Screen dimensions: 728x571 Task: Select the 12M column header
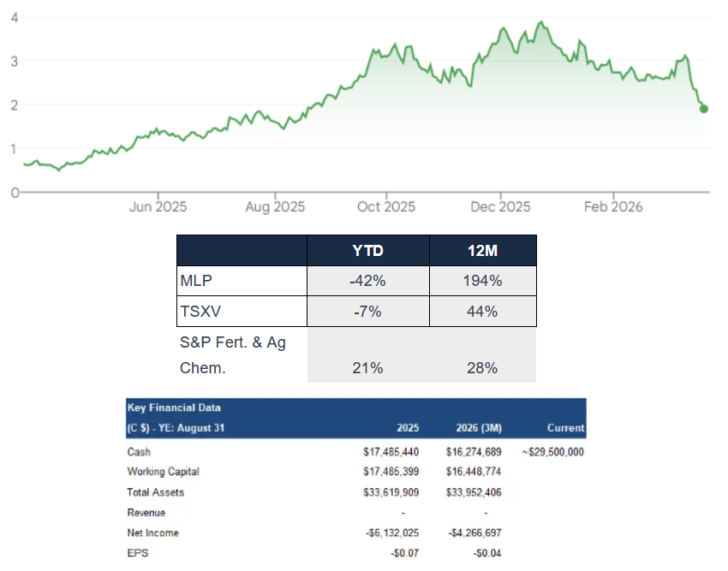482,250
